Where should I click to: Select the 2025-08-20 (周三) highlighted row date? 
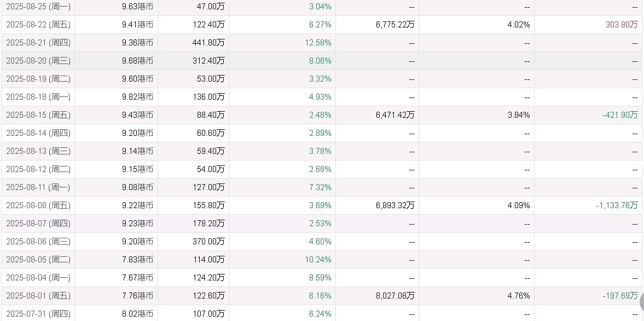click(x=38, y=61)
